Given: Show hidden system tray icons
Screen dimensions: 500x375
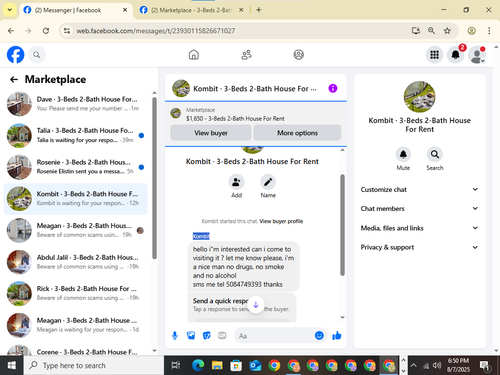Looking at the screenshot, I should point(413,365).
